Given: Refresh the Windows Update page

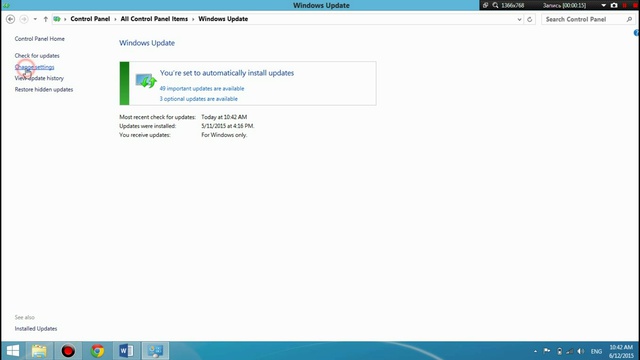Looking at the screenshot, I should tap(529, 19).
